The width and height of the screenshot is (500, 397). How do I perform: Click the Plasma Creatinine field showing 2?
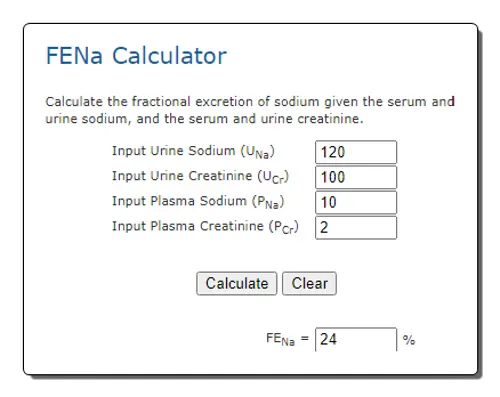click(x=356, y=228)
